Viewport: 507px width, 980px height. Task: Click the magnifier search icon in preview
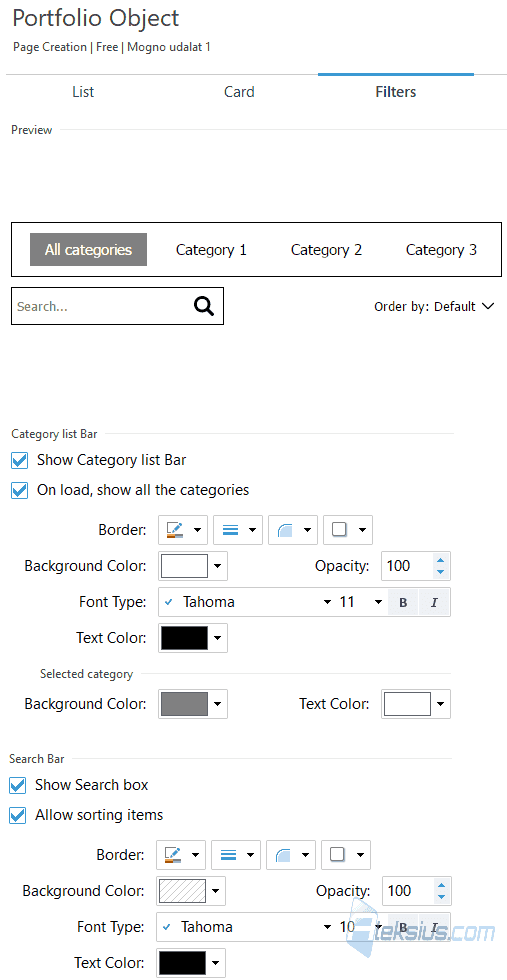[204, 306]
